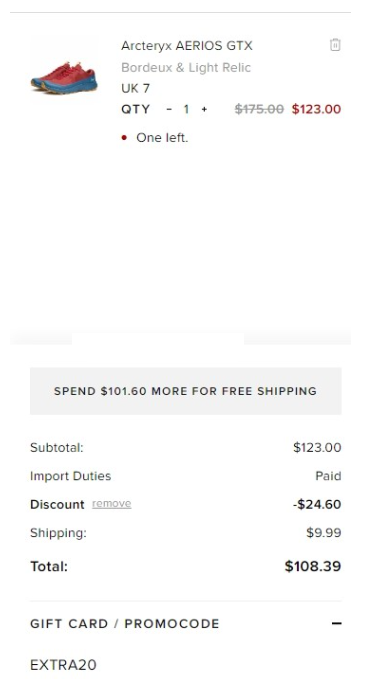Collapse the Gift Card / Promocode section minus icon
Screen dimensions: 372x679
[336, 623]
